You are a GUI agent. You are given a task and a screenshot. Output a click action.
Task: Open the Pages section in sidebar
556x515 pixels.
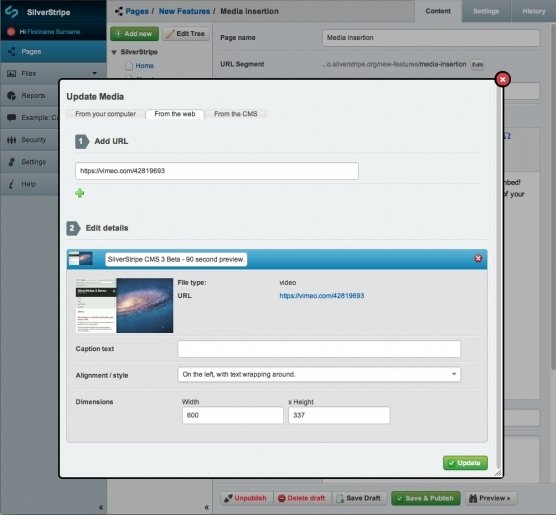(53, 51)
